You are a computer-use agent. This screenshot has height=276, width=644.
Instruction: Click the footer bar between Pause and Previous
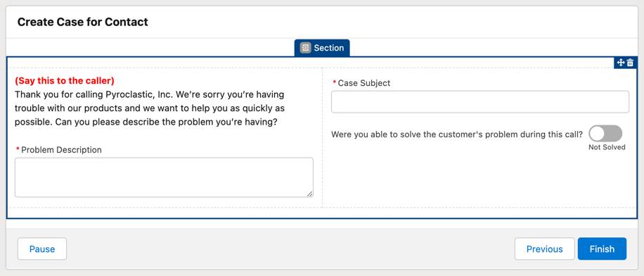[x=290, y=249]
